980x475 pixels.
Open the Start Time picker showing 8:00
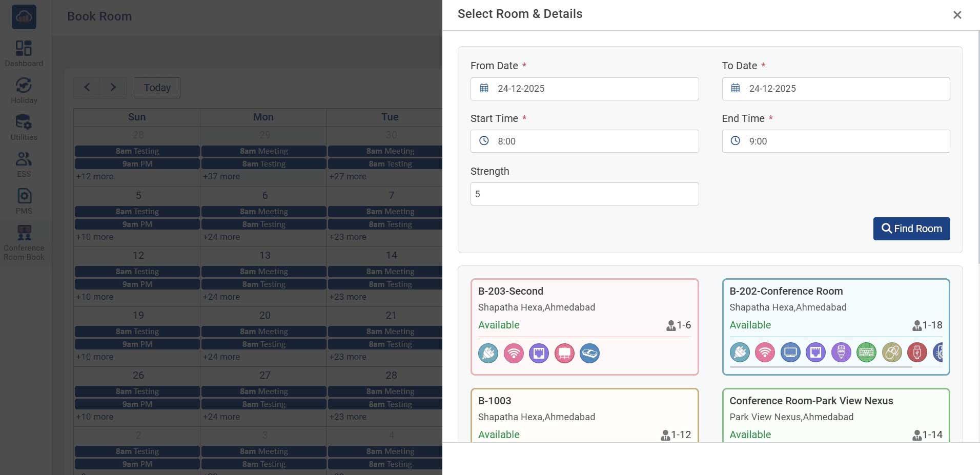(x=584, y=141)
